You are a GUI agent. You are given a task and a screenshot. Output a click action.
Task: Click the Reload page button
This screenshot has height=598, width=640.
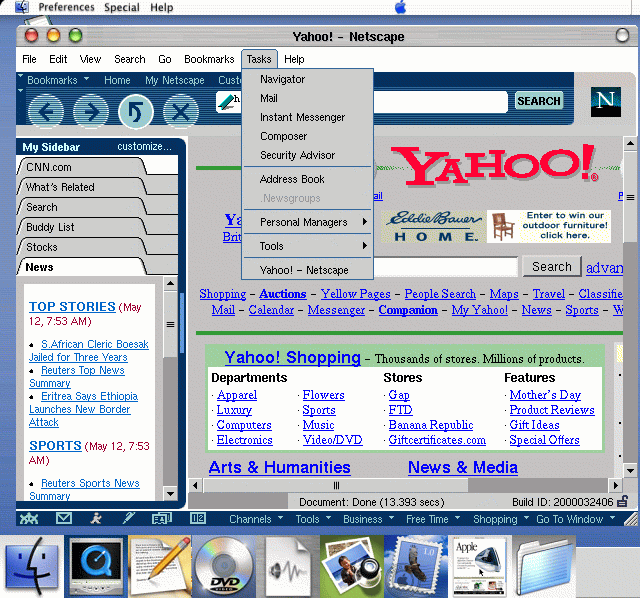pos(136,111)
